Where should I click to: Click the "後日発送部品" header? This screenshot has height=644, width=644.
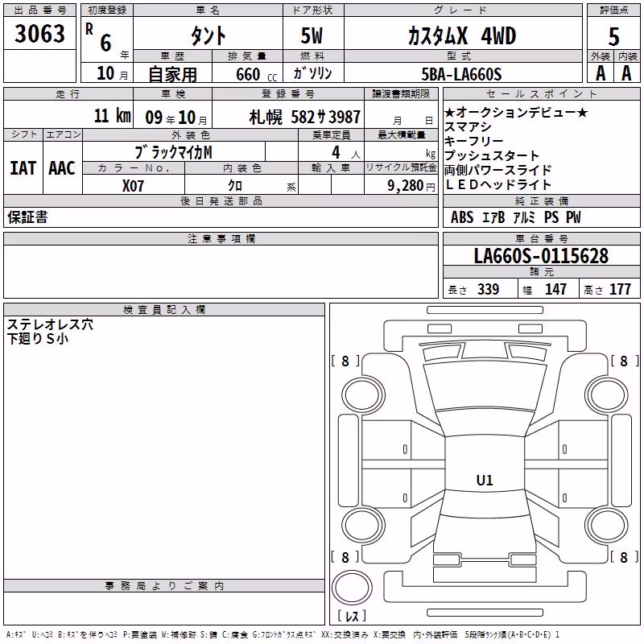pyautogui.click(x=221, y=200)
